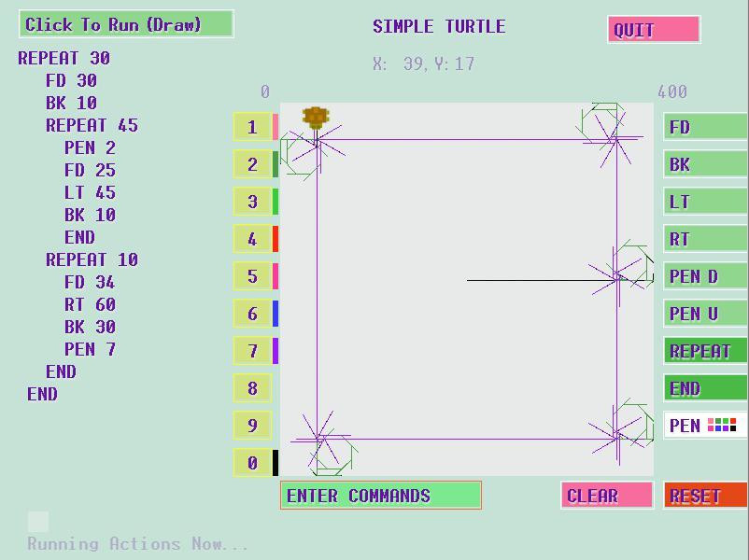
Task: Click the REPEAT 10 program line
Action: tap(92, 259)
